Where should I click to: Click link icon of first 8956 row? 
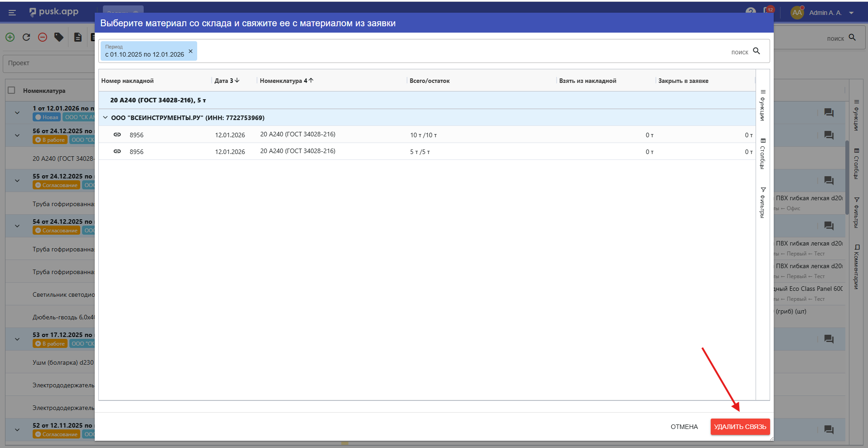click(117, 135)
